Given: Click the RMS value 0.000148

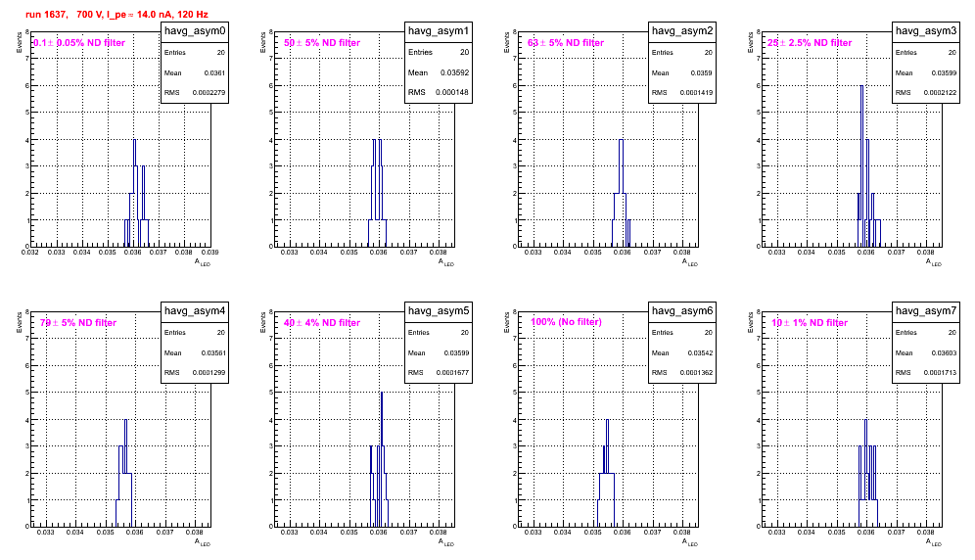Looking at the screenshot, I should 452,92.
